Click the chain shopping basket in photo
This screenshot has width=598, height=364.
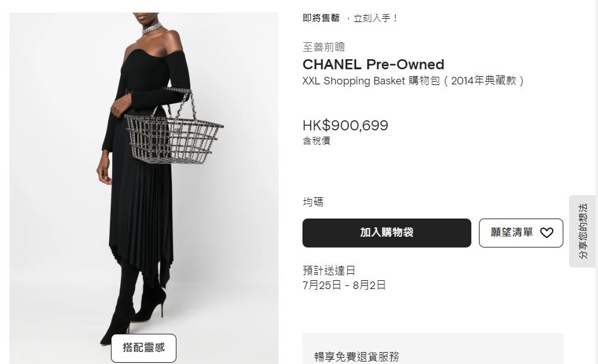[x=175, y=129]
